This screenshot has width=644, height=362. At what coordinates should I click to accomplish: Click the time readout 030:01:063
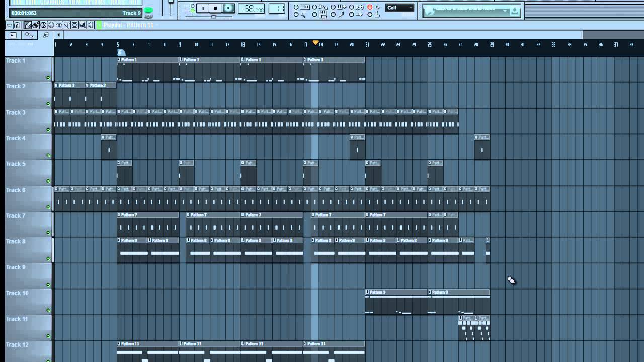click(x=24, y=13)
